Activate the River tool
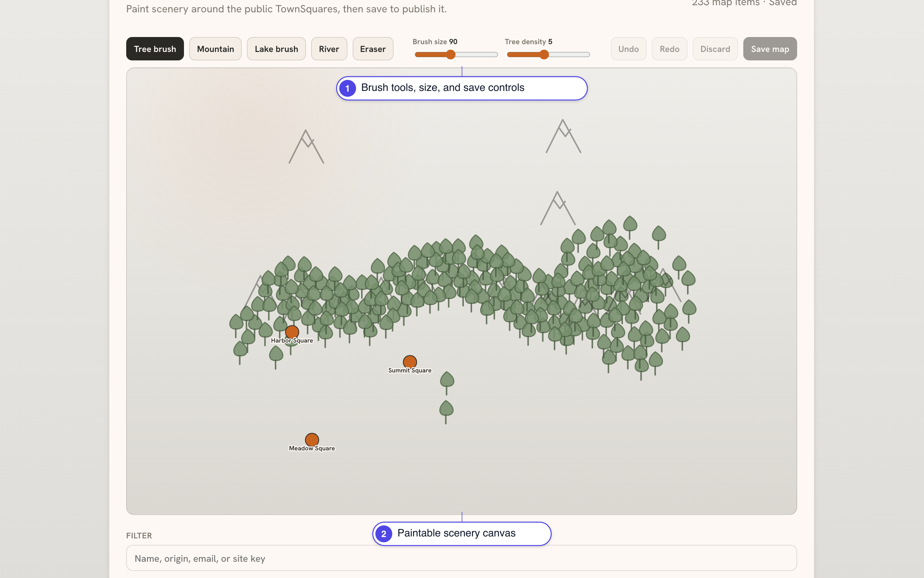This screenshot has height=578, width=924. pos(329,49)
